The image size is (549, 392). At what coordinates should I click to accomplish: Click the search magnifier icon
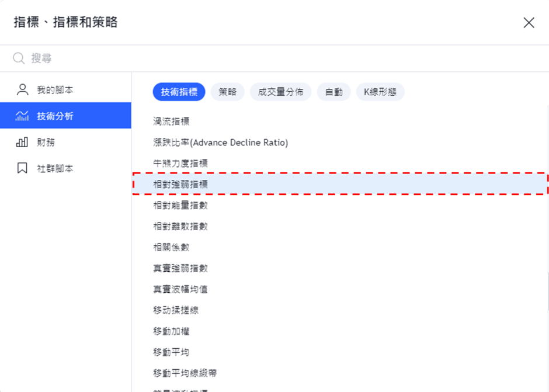(x=19, y=58)
